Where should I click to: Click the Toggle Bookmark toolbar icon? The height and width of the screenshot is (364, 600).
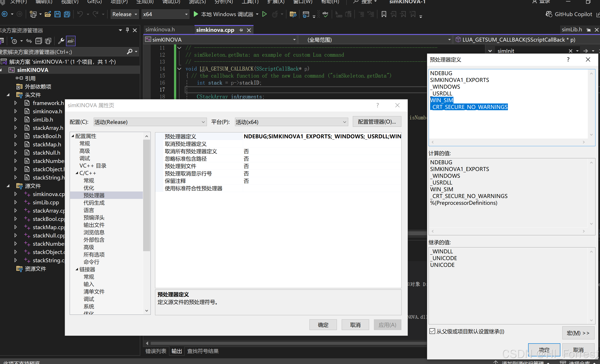click(x=384, y=14)
